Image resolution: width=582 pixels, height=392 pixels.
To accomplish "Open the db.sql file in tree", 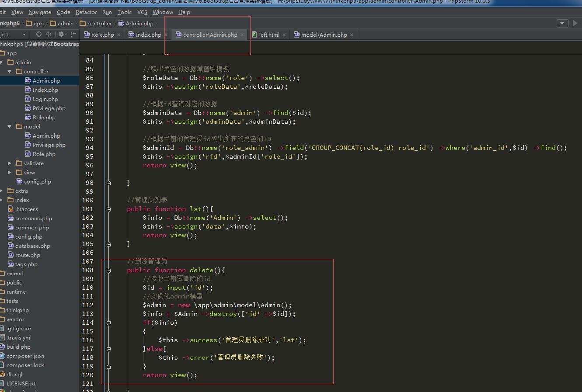I will (14, 374).
